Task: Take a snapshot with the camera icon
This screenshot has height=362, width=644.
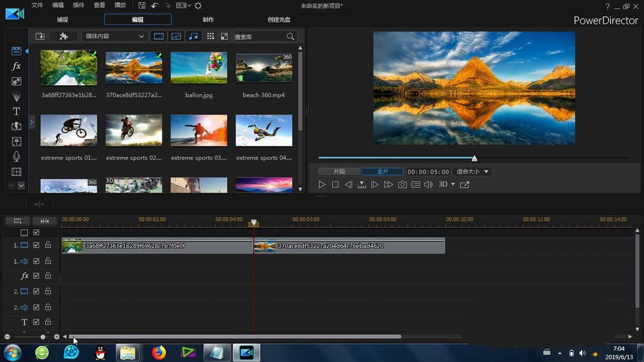Action: tap(402, 185)
